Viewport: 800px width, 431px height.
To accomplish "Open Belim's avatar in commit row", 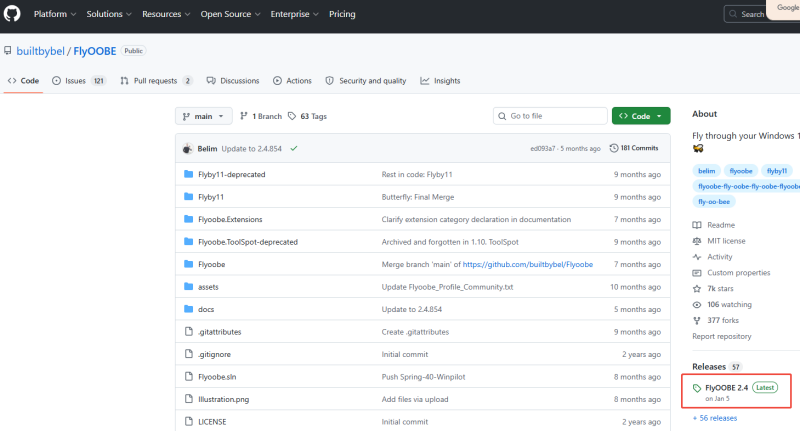I will point(187,148).
